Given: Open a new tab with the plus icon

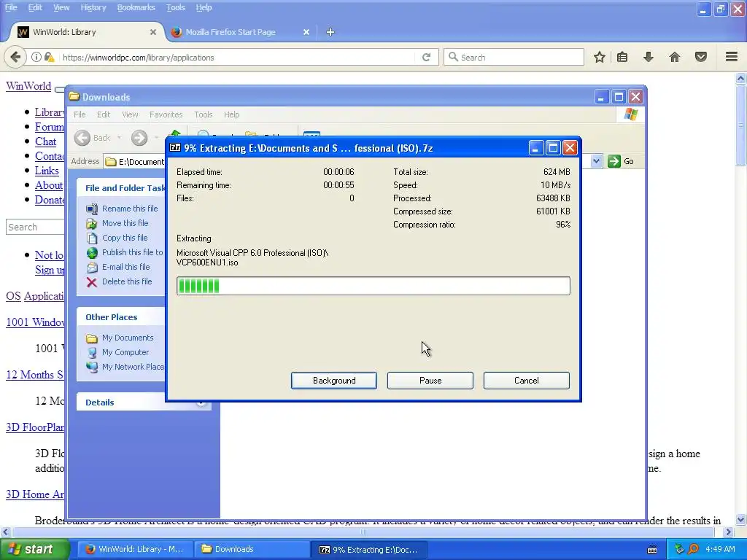Looking at the screenshot, I should [x=330, y=32].
